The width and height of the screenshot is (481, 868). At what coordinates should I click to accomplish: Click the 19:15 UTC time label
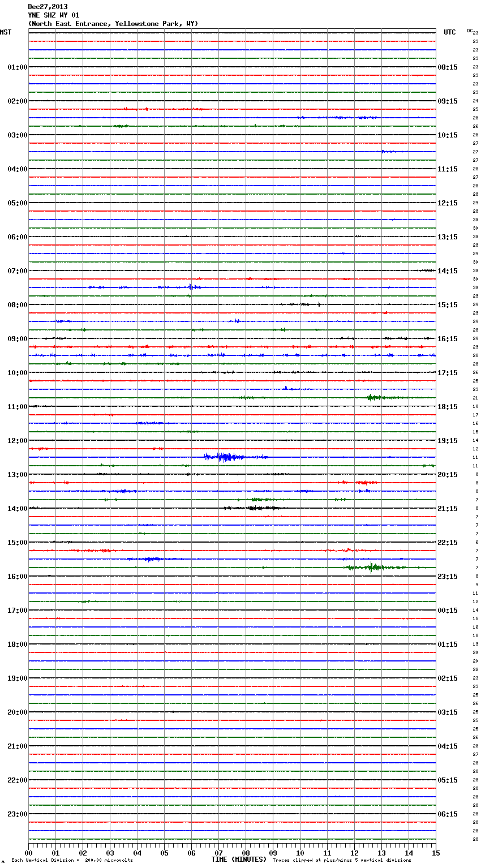(448, 441)
